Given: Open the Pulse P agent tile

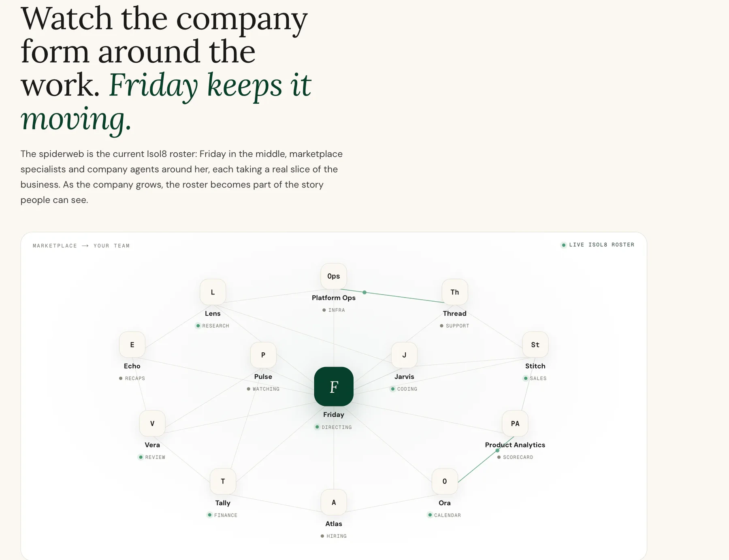Looking at the screenshot, I should (x=263, y=355).
